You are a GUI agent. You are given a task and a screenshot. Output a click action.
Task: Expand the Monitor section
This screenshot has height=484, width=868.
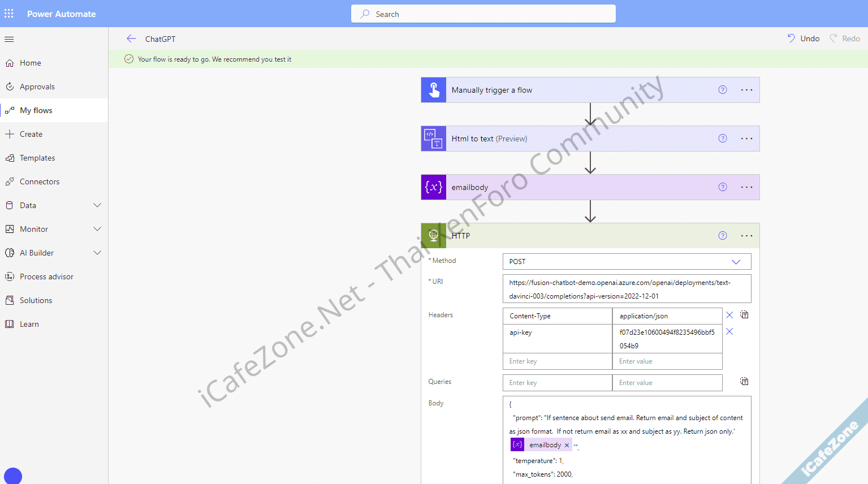click(x=97, y=229)
